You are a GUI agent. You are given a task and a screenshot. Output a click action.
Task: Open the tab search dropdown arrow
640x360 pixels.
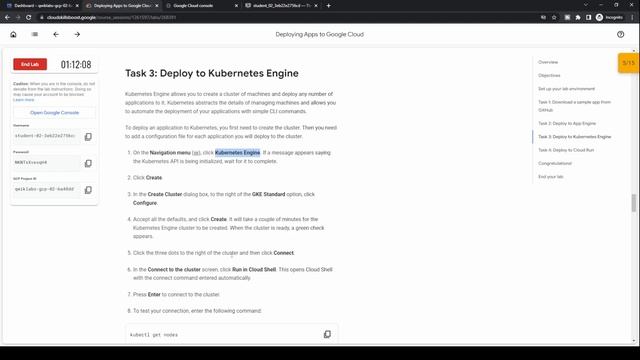coord(586,5)
